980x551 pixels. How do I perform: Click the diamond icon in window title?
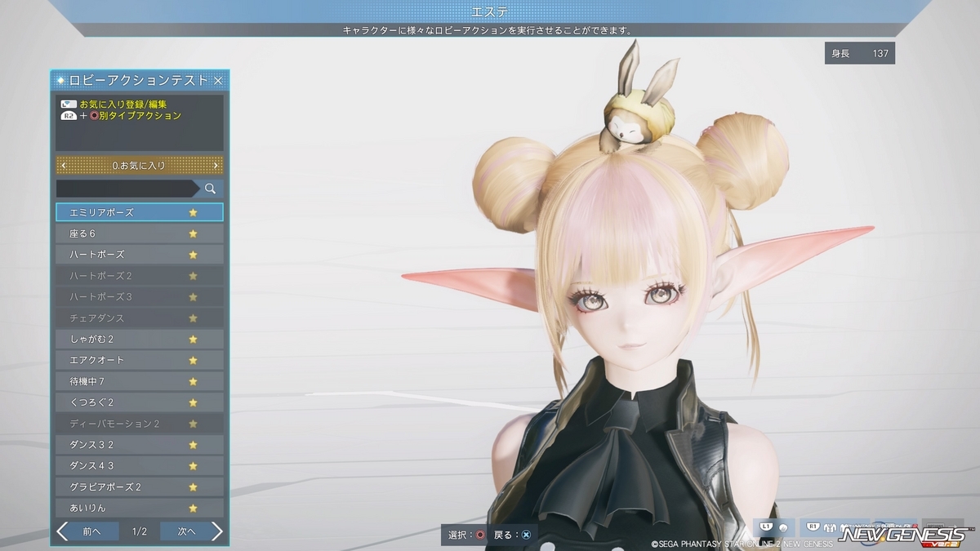(x=61, y=80)
